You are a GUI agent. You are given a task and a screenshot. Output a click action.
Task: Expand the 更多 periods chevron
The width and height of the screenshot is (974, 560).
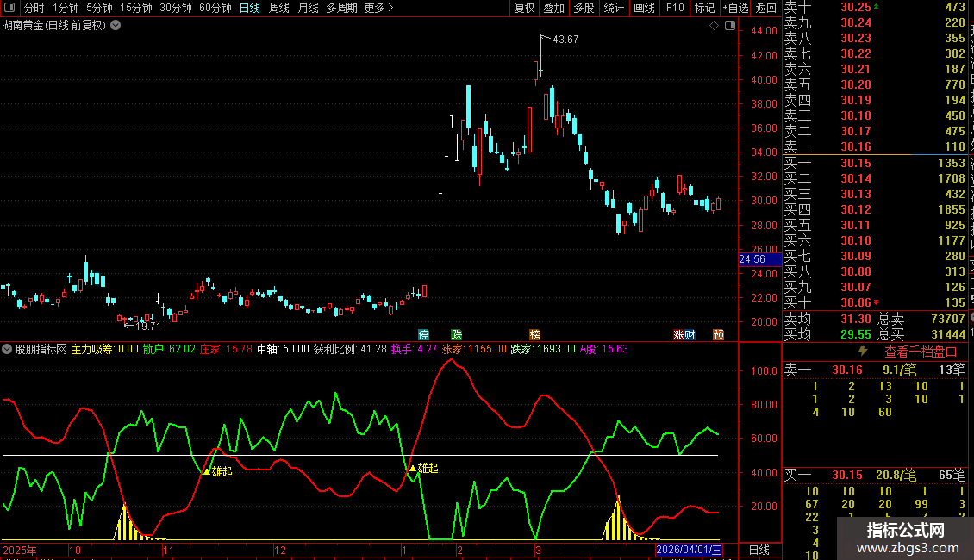(x=390, y=8)
